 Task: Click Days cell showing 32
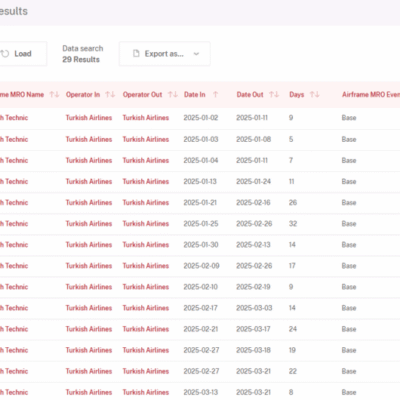tap(293, 224)
